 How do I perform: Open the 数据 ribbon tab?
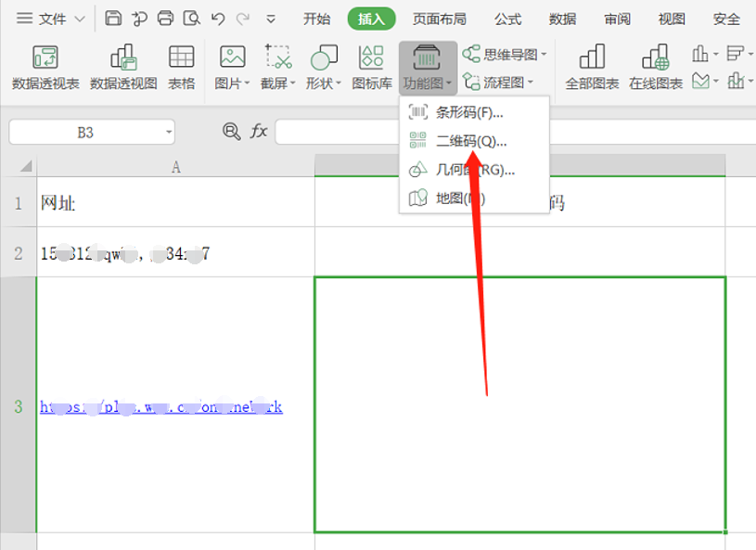(x=562, y=19)
